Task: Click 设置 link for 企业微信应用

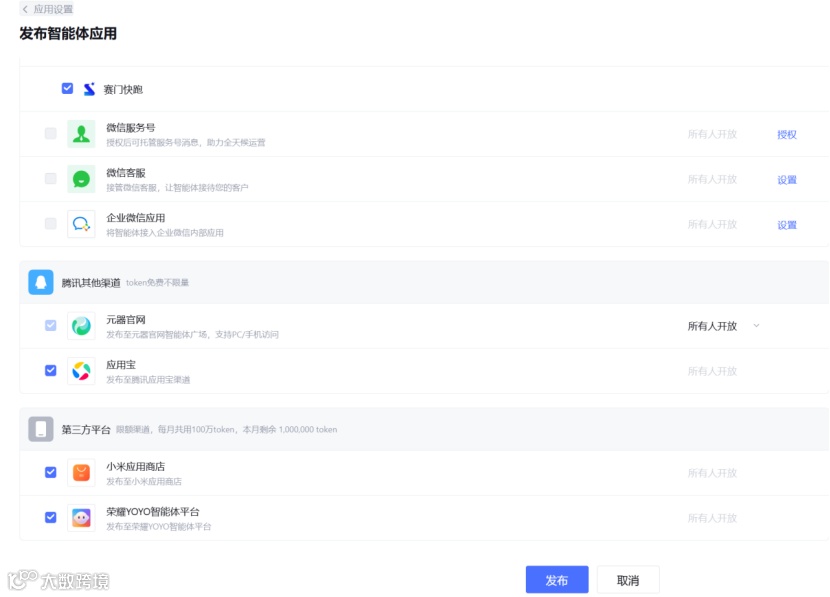Action: click(x=787, y=225)
